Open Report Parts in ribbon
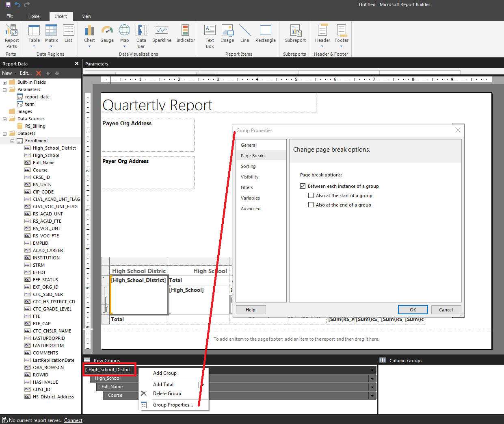 click(x=12, y=36)
